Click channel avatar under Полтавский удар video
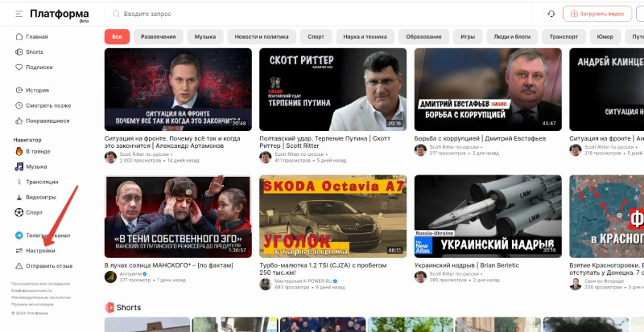Screen dimensions: 644x332 (x=266, y=158)
